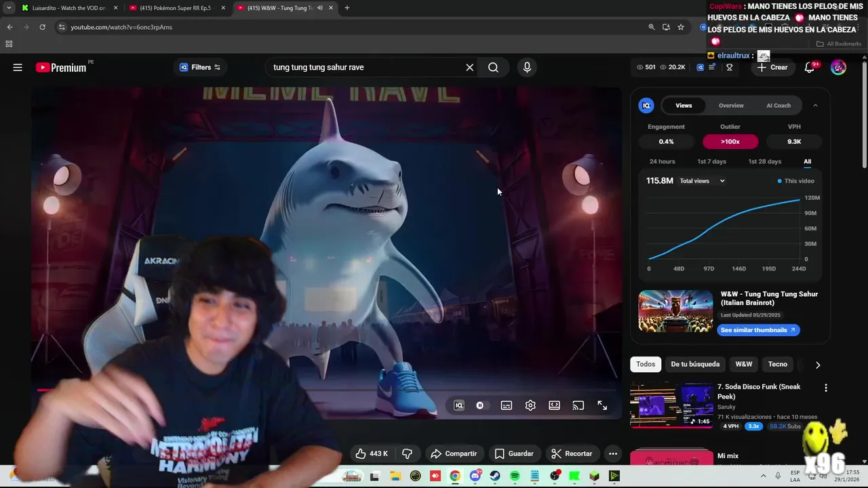This screenshot has height=488, width=868.
Task: Switch to the Overview tab
Action: coord(731,106)
